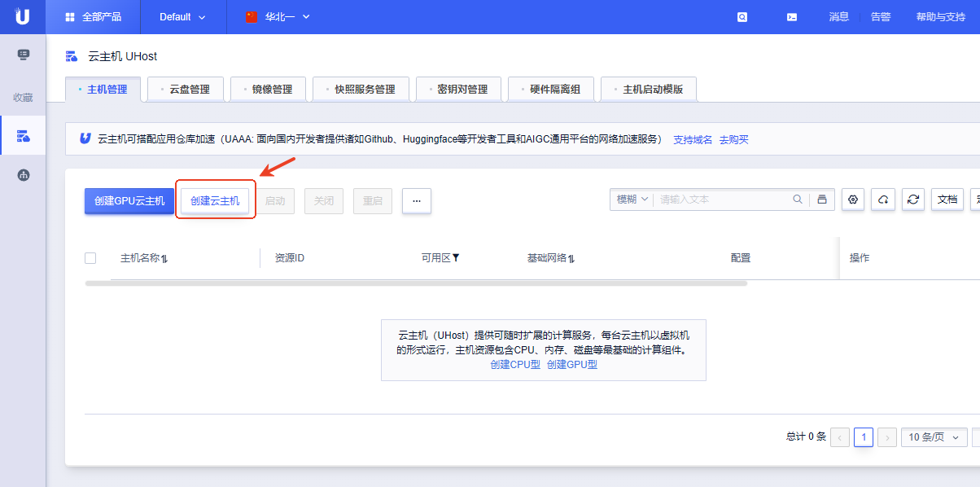980x487 pixels.
Task: Filter the 可用区 column
Action: tap(456, 257)
